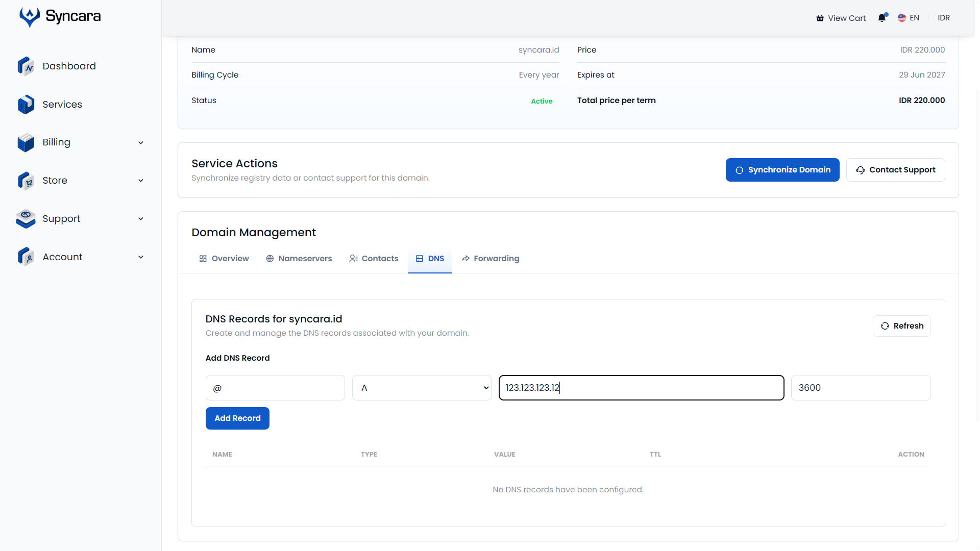This screenshot has height=551, width=980.
Task: Focus the TTL field showing 3600
Action: (861, 388)
